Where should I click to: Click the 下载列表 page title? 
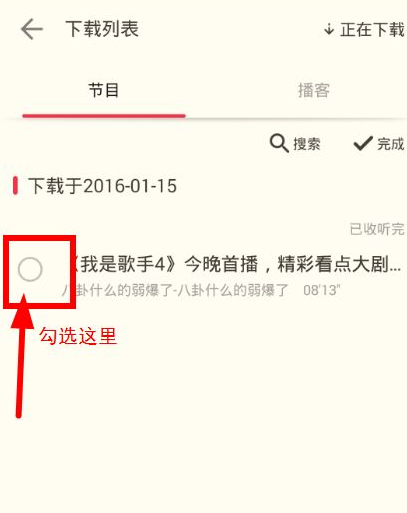pos(102,29)
